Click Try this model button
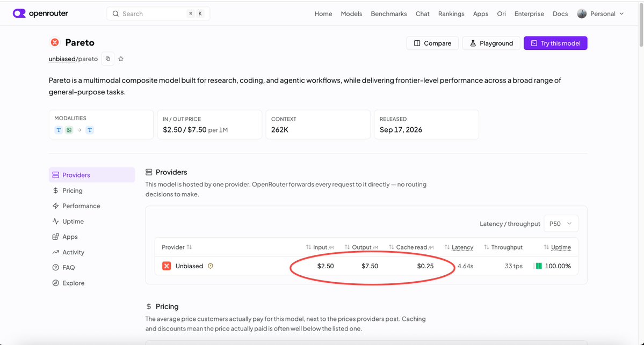The height and width of the screenshot is (345, 644). 555,43
